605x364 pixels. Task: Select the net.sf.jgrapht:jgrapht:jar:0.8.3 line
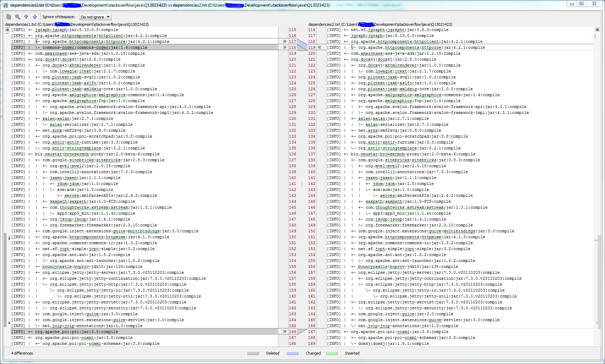460,30
